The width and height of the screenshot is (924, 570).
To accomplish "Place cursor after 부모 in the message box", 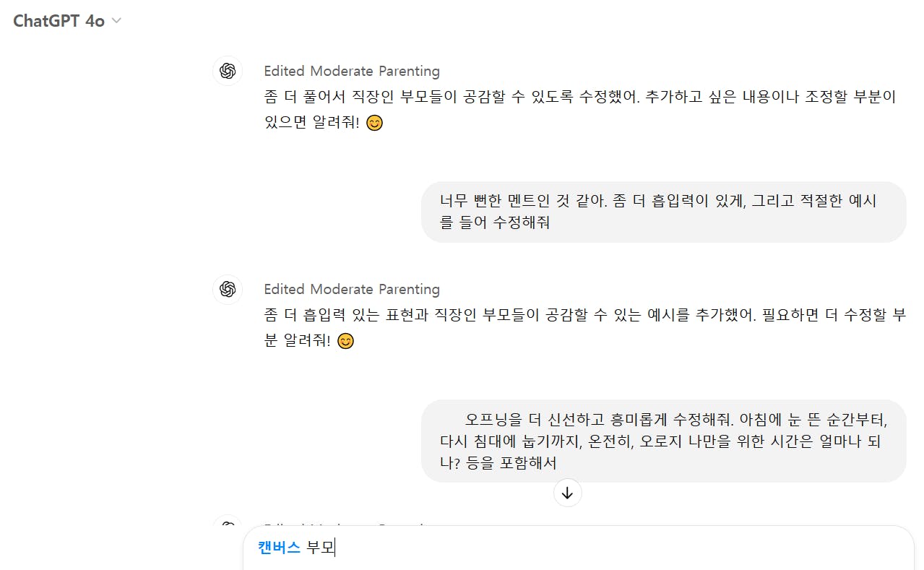I will click(x=336, y=547).
